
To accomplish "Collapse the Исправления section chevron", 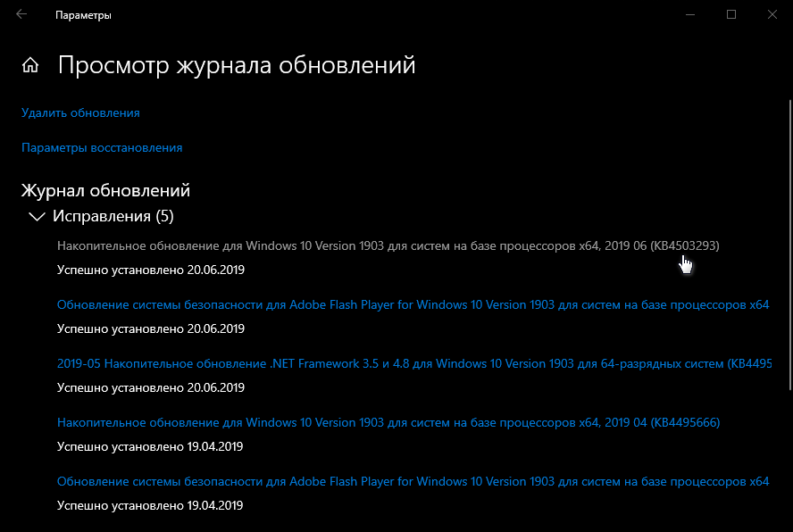I will click(37, 216).
